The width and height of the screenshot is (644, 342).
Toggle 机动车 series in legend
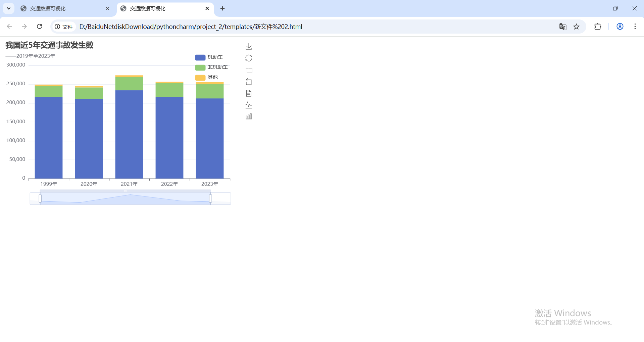click(x=209, y=57)
